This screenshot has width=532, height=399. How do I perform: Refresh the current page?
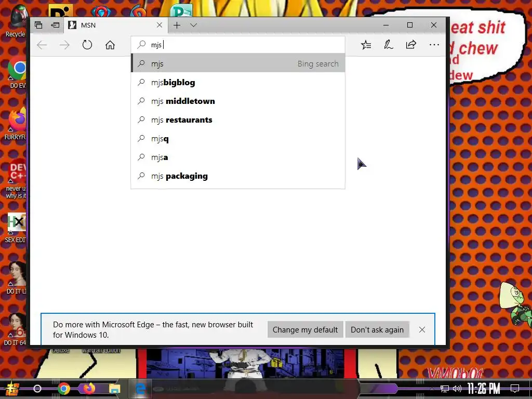[x=87, y=45]
